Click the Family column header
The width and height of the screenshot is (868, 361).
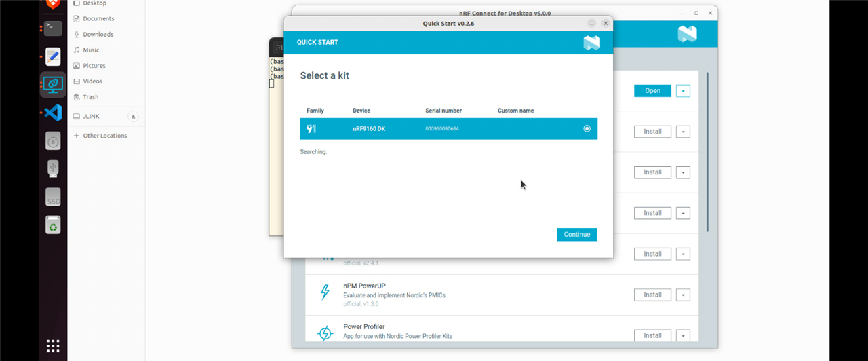(315, 111)
